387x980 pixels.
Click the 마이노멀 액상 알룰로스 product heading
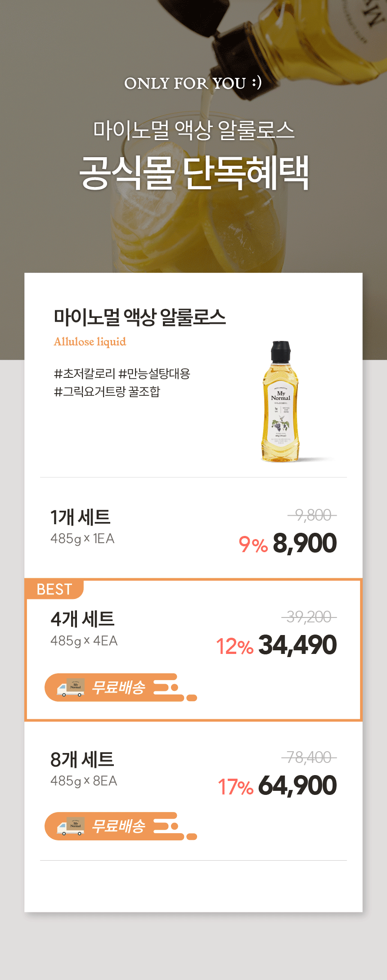pyautogui.click(x=139, y=317)
